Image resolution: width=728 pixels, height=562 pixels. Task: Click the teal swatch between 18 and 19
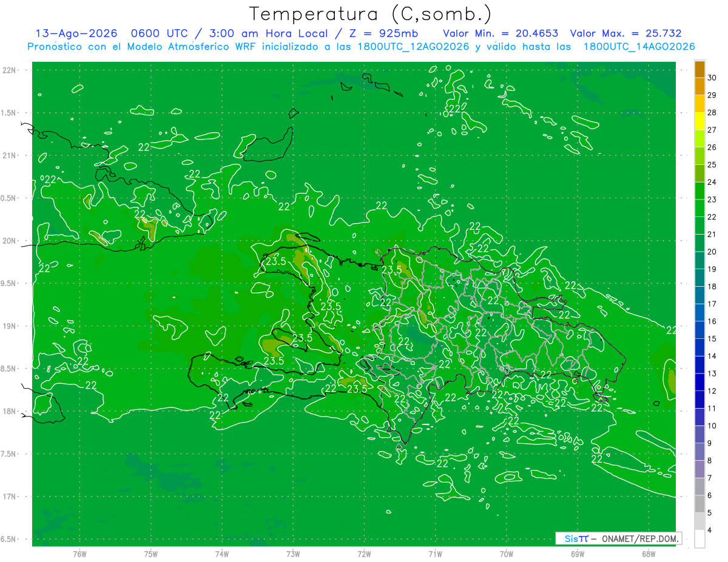point(699,278)
